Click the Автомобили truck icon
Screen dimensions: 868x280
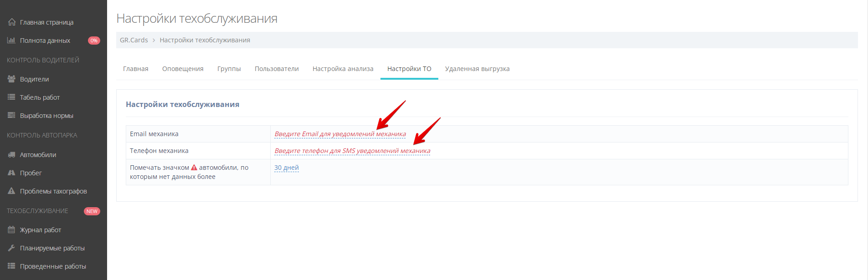[11, 155]
